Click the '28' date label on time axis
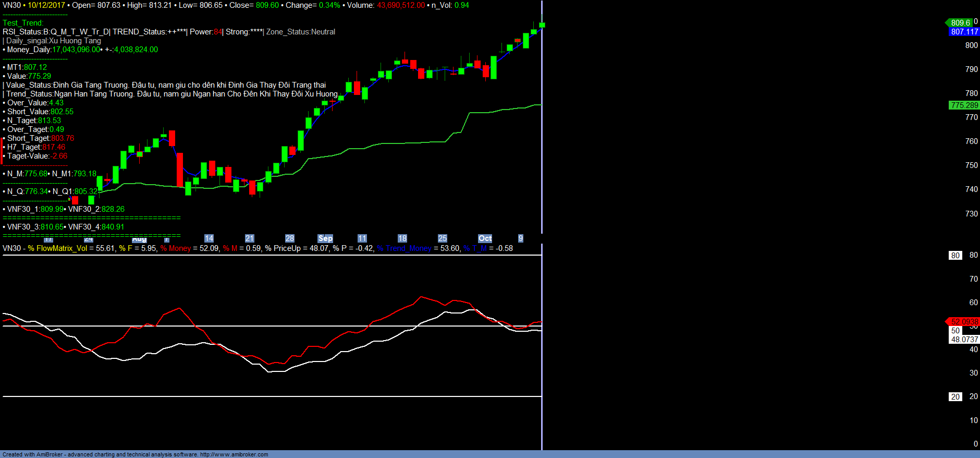Viewport: 980px width, 458px height. [x=290, y=238]
